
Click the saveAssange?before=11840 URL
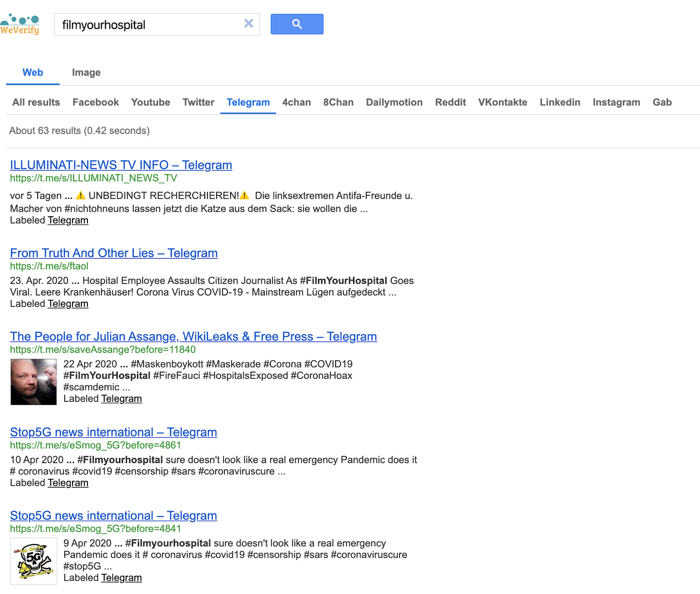coord(103,350)
